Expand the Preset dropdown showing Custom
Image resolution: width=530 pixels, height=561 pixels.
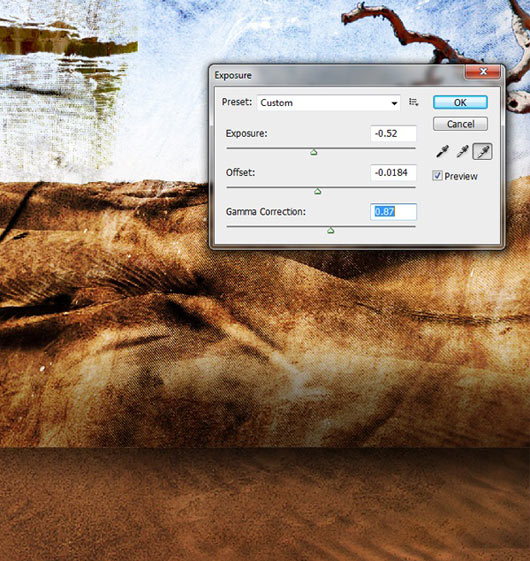[328, 103]
